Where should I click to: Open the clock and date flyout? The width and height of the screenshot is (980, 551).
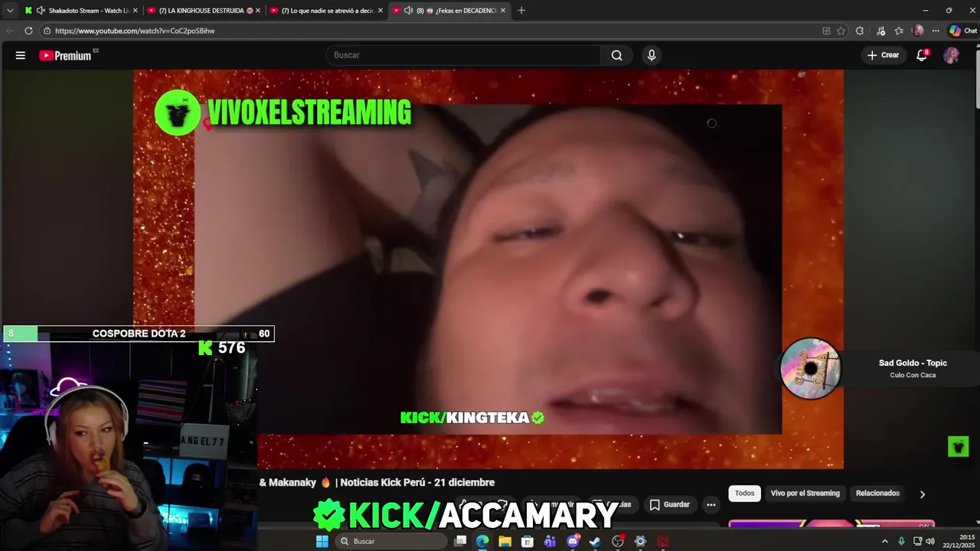click(x=959, y=541)
